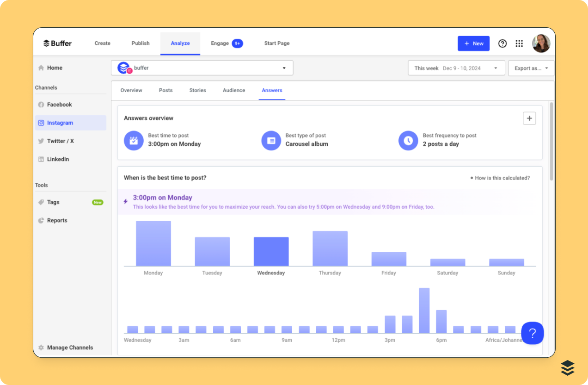Select the Instagram channel in sidebar
Screen dimensions: 588x385
coord(60,123)
